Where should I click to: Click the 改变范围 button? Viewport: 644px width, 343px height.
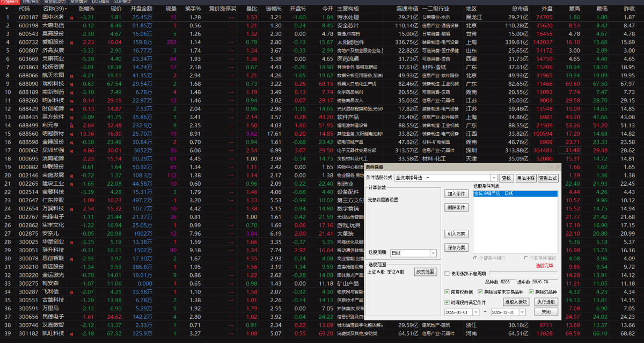click(x=425, y=272)
